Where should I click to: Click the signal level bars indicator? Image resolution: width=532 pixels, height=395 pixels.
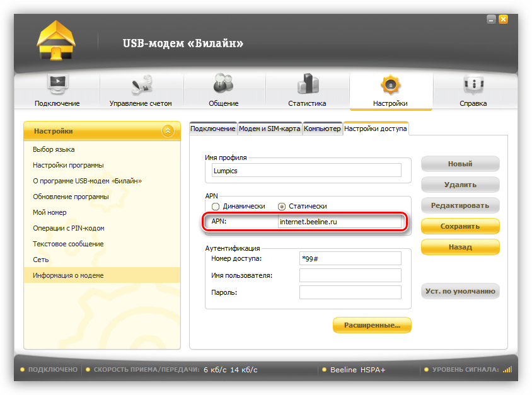coord(507,370)
